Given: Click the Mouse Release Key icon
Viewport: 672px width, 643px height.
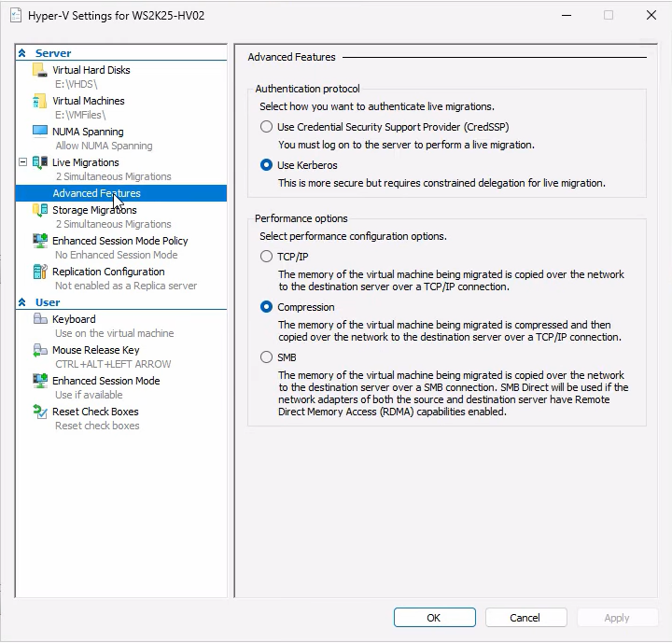Looking at the screenshot, I should pos(40,350).
